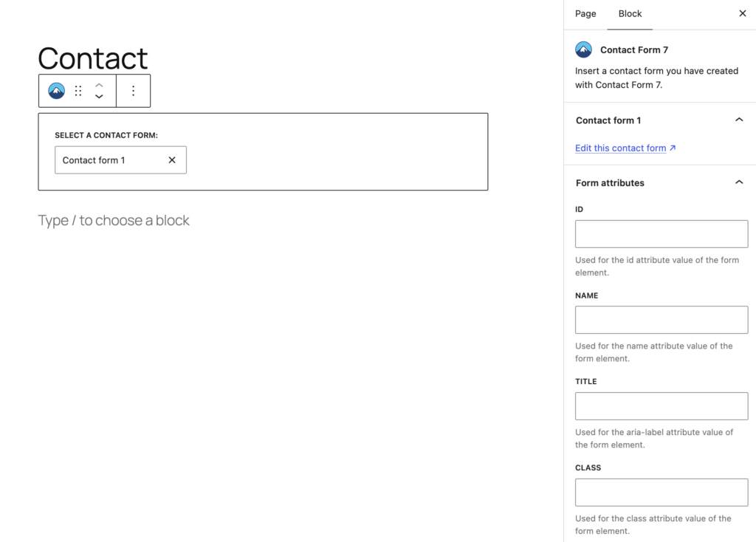Switch to the Page tab
Viewport: 756px width, 542px height.
[585, 14]
